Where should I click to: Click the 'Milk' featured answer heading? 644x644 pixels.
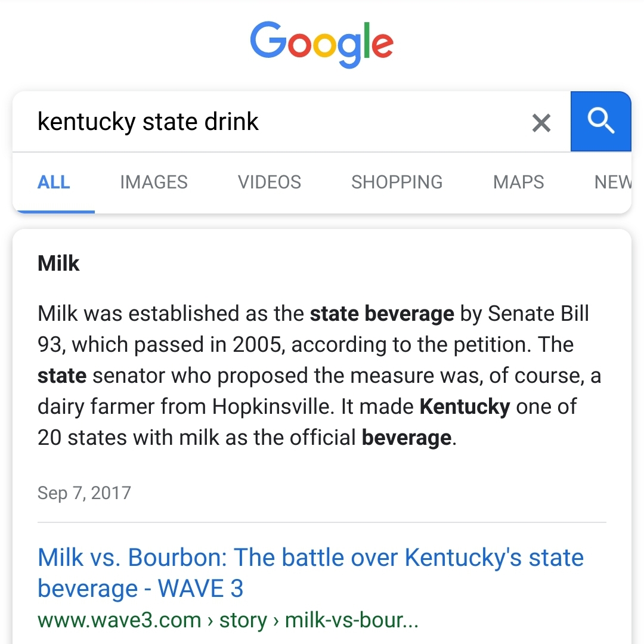[58, 263]
